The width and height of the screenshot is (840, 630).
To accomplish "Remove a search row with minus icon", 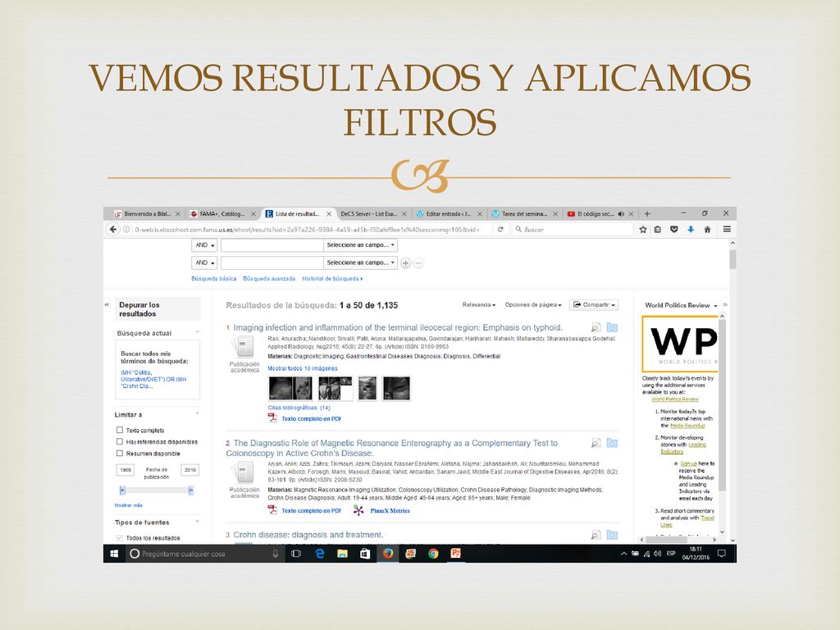I will [x=418, y=263].
